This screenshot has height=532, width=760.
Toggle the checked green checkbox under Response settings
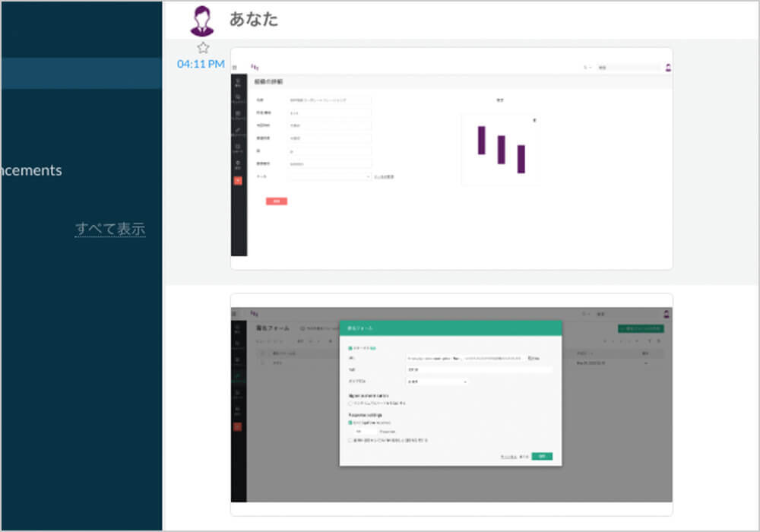coord(350,422)
